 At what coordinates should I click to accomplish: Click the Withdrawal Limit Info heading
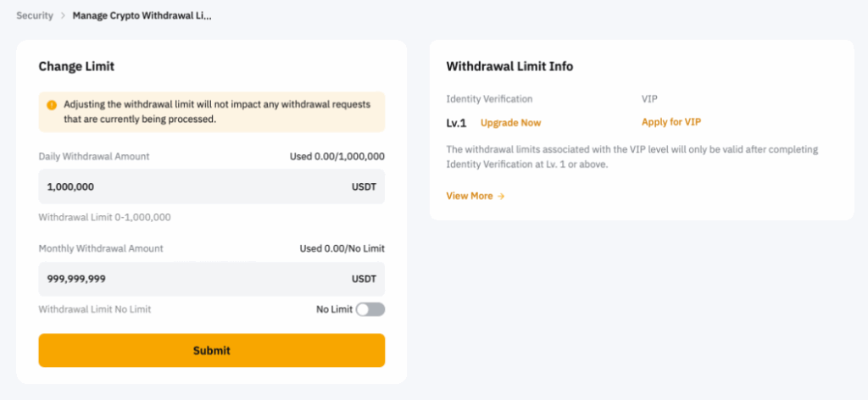coord(509,66)
